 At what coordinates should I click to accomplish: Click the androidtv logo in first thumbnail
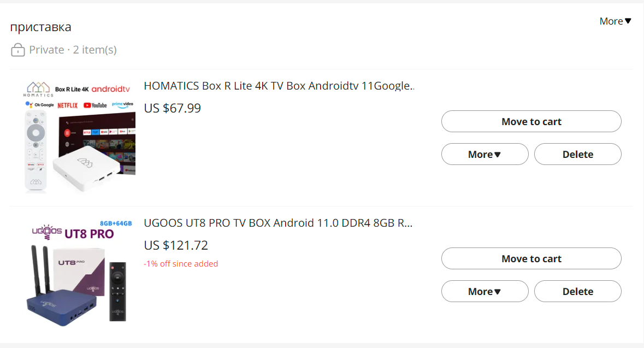coord(110,89)
